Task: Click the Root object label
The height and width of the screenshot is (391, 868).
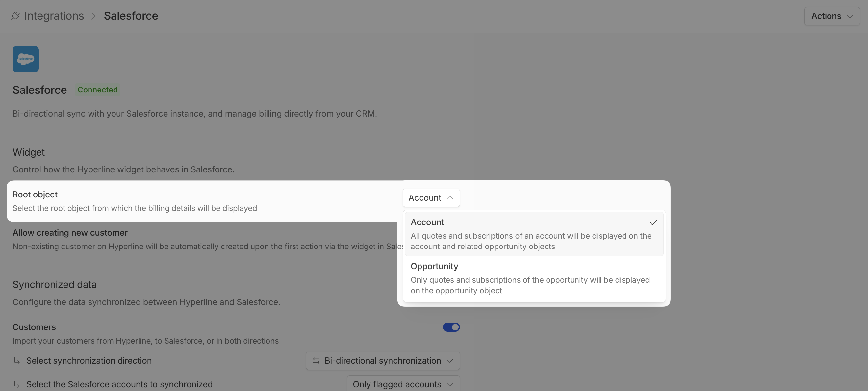Action: click(35, 195)
